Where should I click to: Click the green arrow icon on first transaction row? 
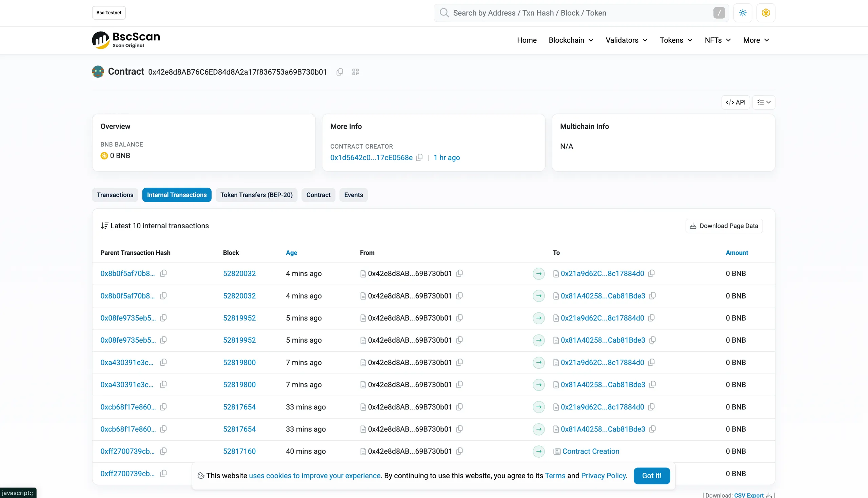coord(538,274)
